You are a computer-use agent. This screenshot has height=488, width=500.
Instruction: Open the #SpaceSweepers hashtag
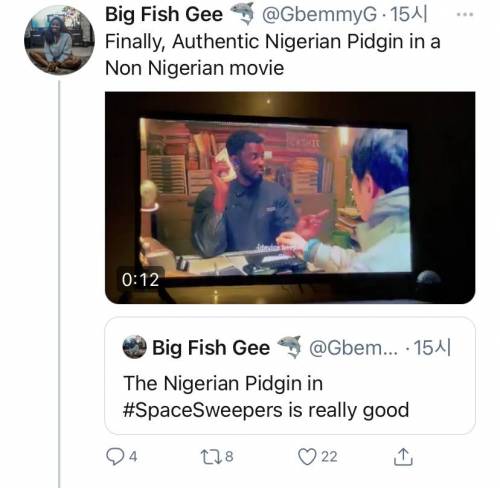[x=203, y=410]
